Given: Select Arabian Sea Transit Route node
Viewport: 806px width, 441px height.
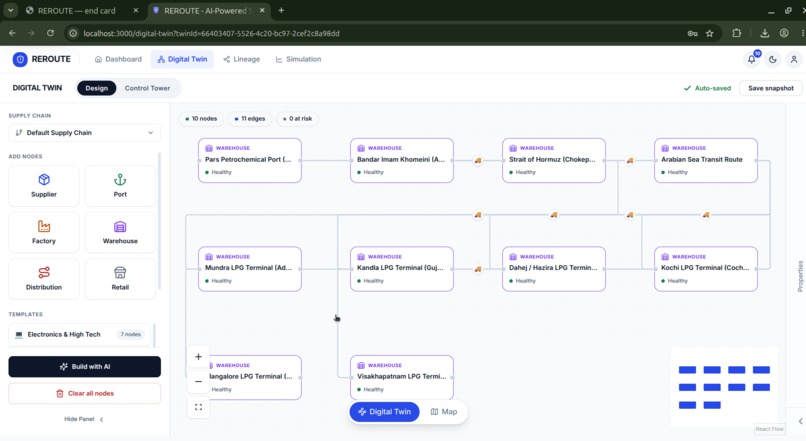Looking at the screenshot, I should tap(706, 160).
